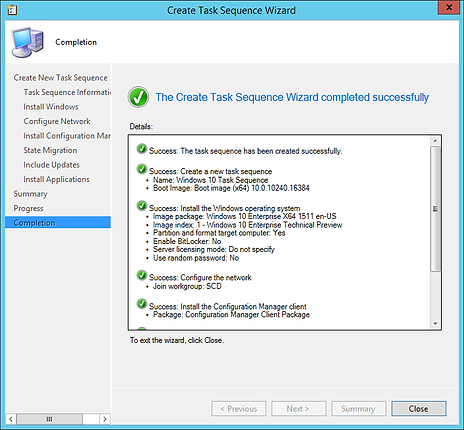Click 'Boot Image: Boot image (x64) 10.0.10240.16384' line
This screenshot has width=464, height=430.
coord(231,188)
